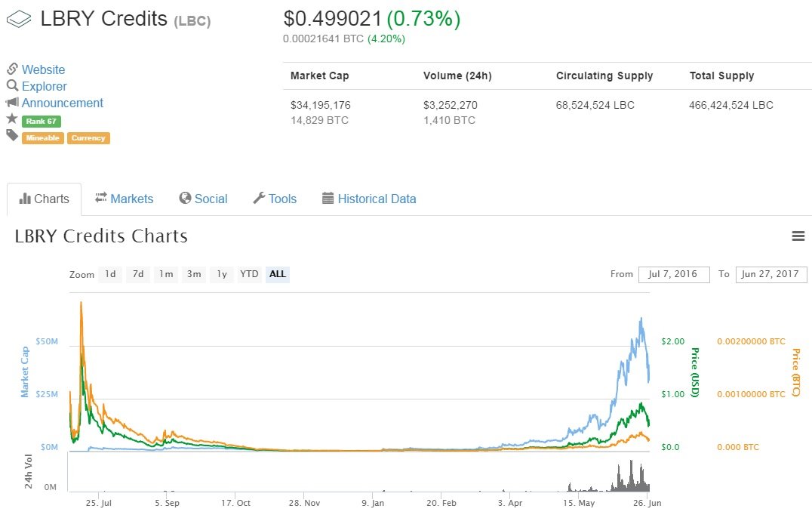Switch to the Social tab
812x515 pixels.
pyautogui.click(x=203, y=199)
